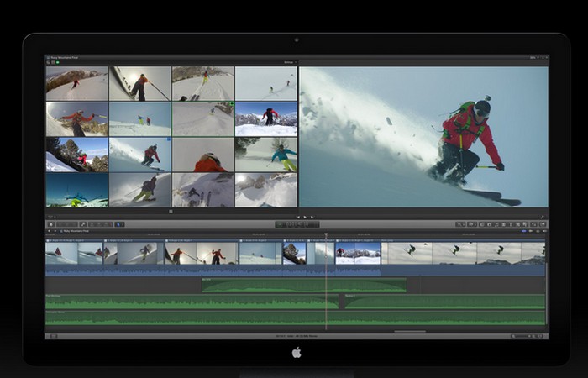The width and height of the screenshot is (588, 378).
Task: Open the Select tool pop-up menu
Action: [119, 224]
